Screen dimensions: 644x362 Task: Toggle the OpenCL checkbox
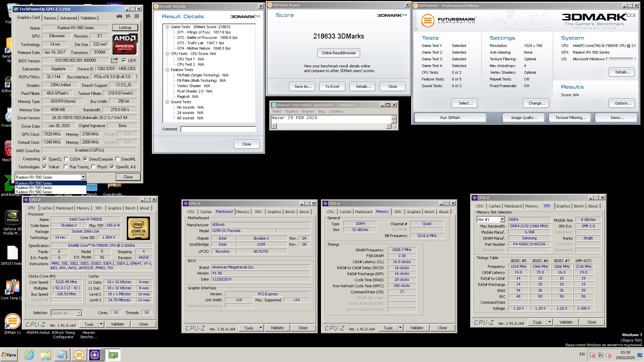[45, 159]
